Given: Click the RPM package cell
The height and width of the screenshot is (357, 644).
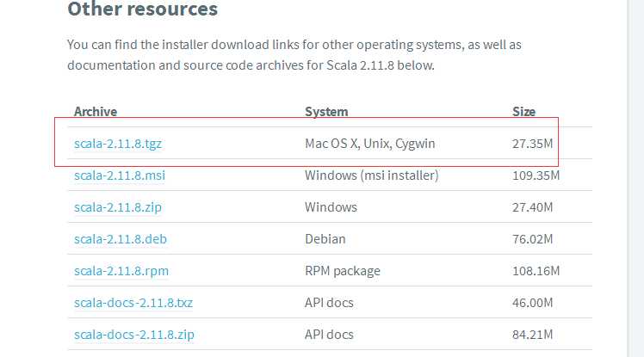Looking at the screenshot, I should click(342, 271).
